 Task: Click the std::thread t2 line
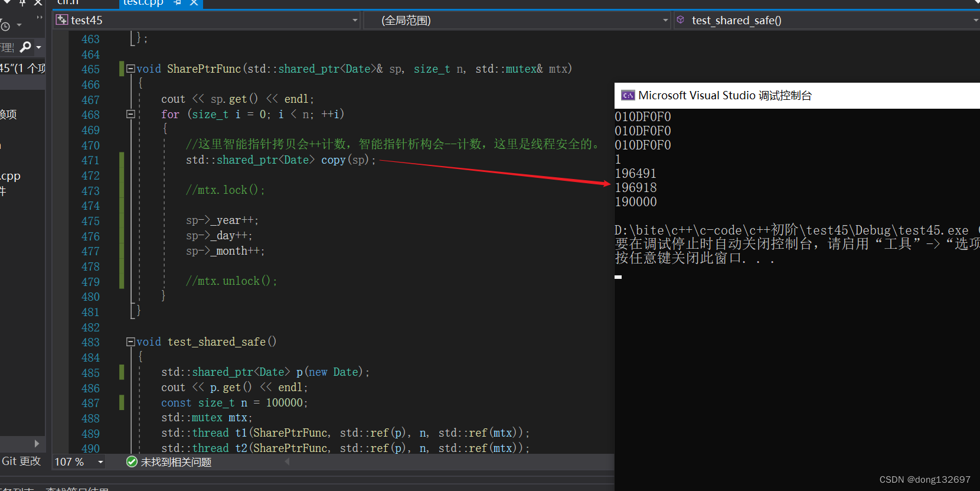(345, 448)
